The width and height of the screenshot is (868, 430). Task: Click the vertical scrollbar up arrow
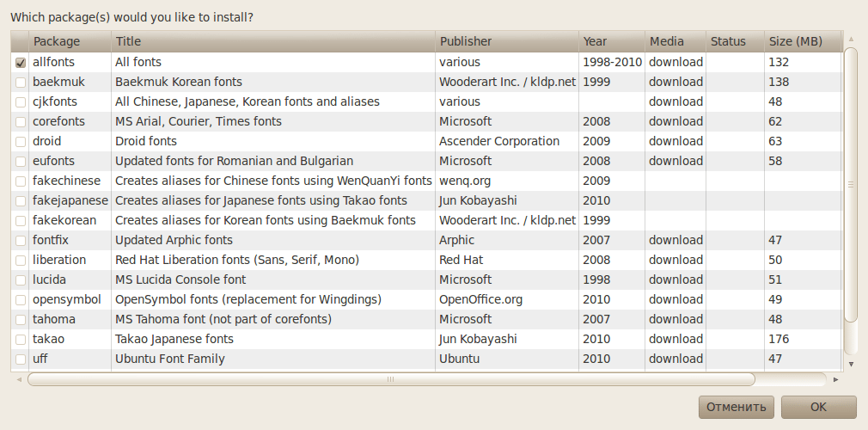pyautogui.click(x=851, y=40)
